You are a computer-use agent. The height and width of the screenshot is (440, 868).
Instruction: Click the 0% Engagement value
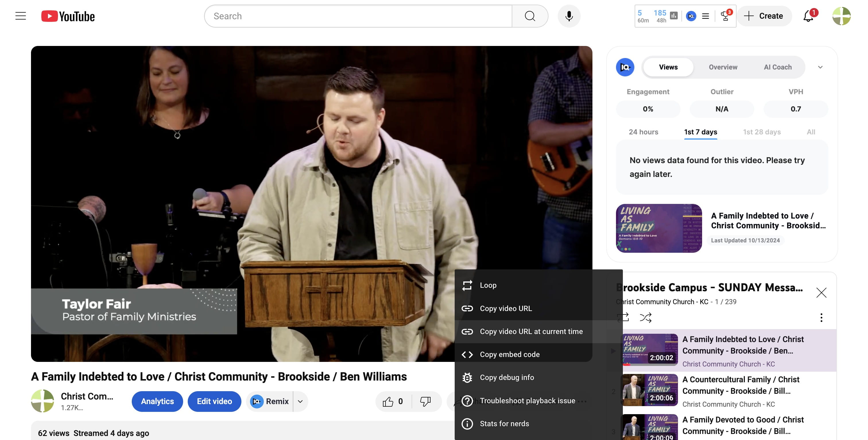648,109
